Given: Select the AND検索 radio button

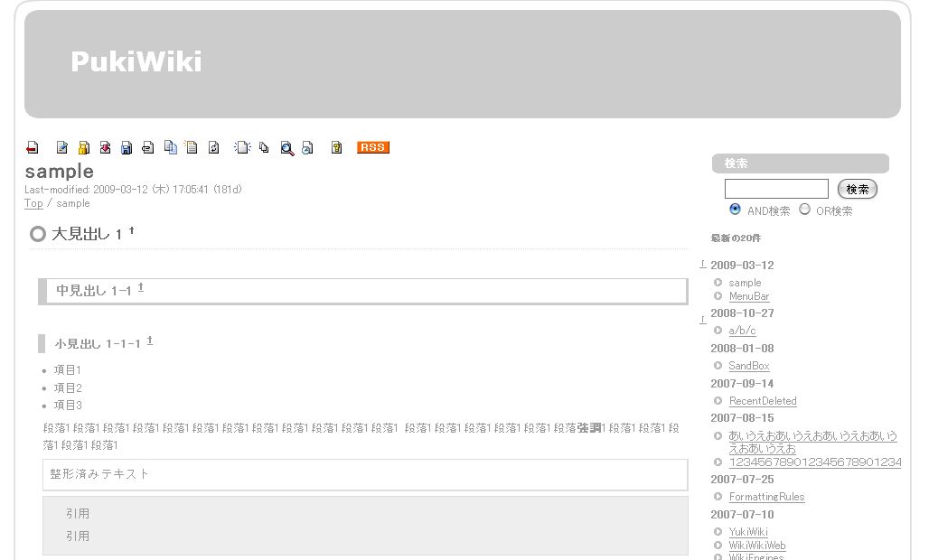Looking at the screenshot, I should coord(735,210).
